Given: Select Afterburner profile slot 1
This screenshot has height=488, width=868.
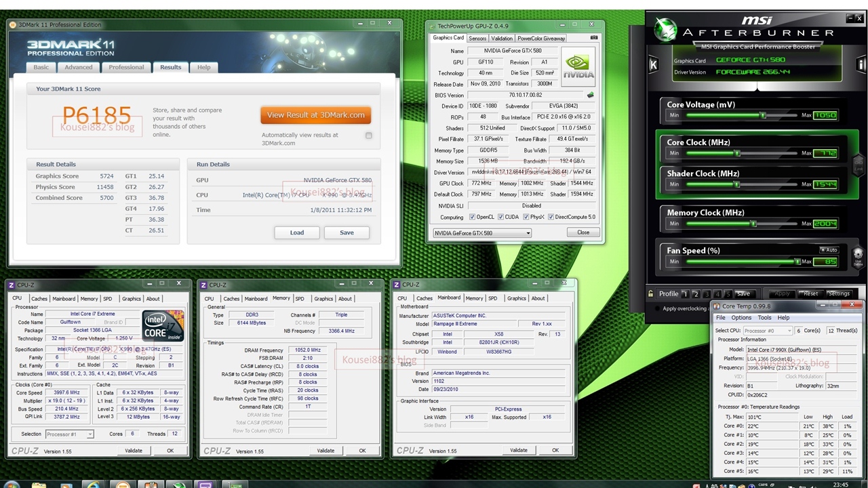Looking at the screenshot, I should coord(685,293).
